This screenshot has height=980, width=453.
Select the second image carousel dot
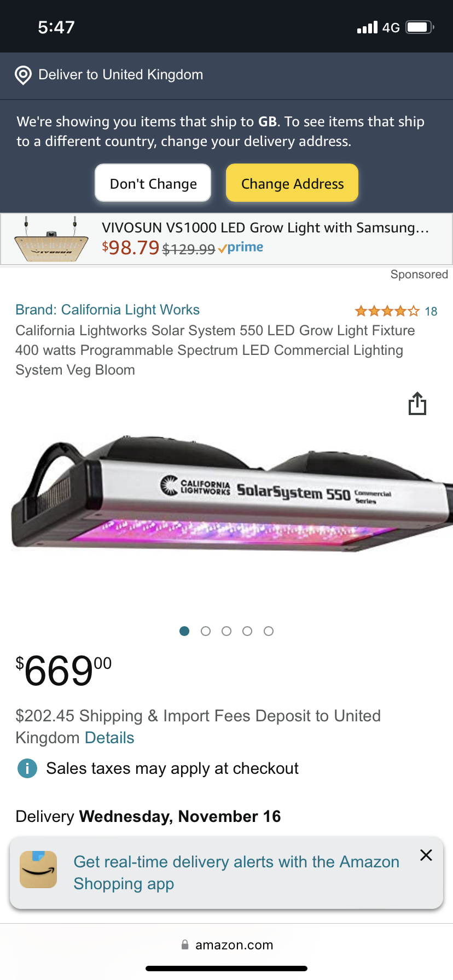coord(206,631)
